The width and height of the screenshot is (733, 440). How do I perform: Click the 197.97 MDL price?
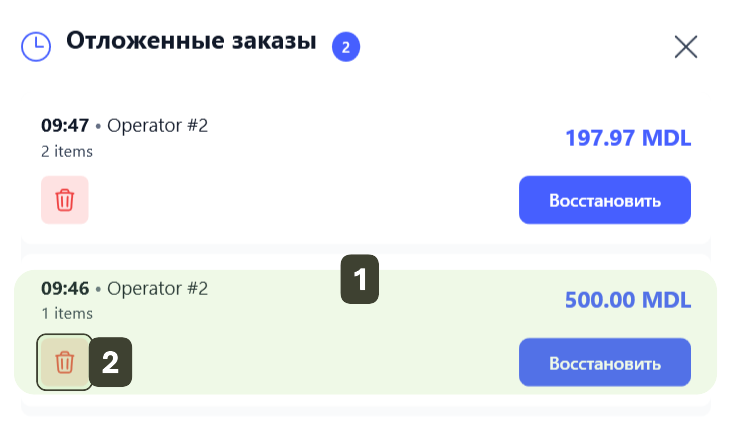(628, 137)
